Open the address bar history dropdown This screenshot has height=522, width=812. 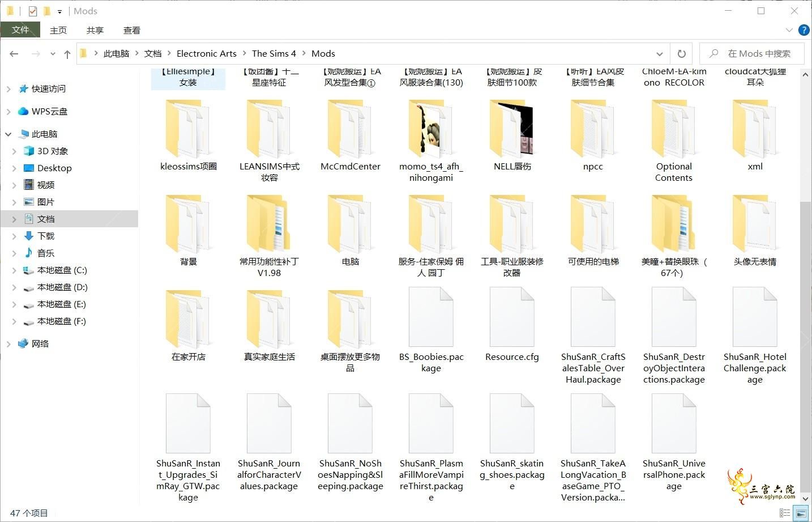pos(660,54)
